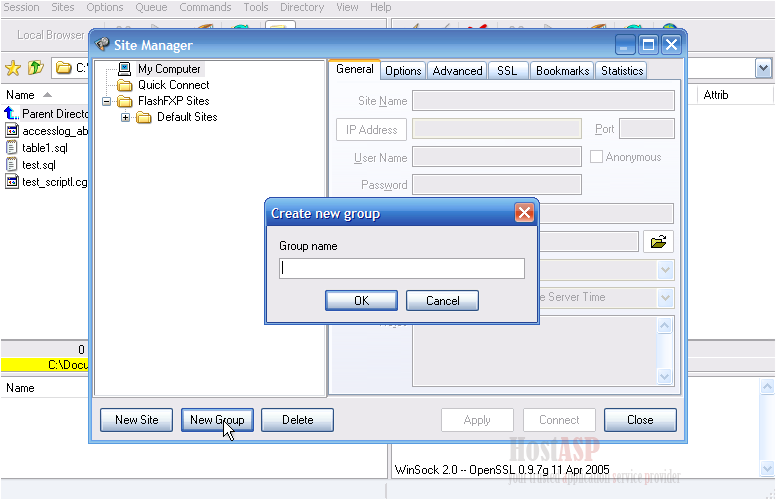The image size is (776, 500).
Task: Click the Notes text area
Action: pyautogui.click(x=534, y=351)
